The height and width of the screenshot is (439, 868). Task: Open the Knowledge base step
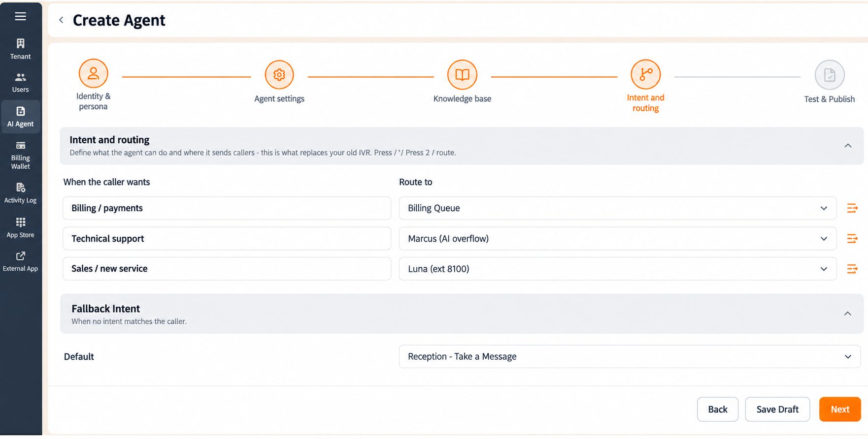click(x=462, y=75)
